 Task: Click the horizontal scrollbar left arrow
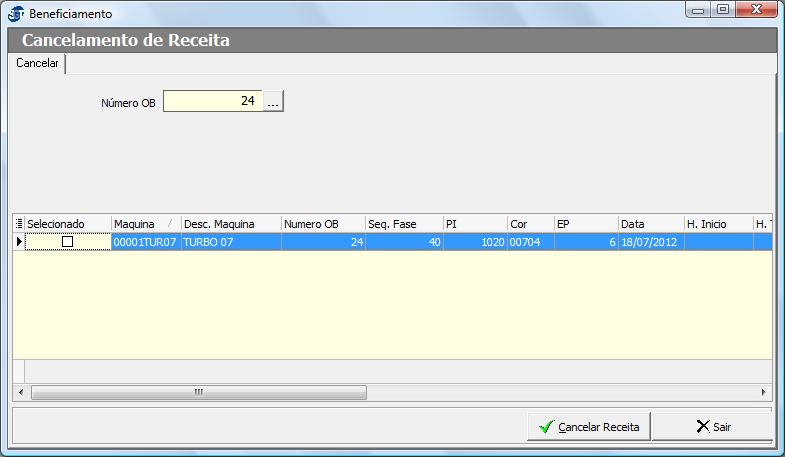tap(21, 392)
